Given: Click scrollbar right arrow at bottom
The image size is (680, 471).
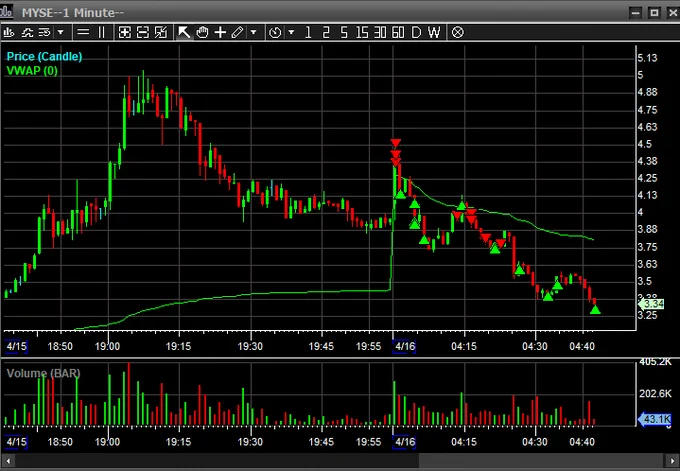Looking at the screenshot, I should (672, 461).
